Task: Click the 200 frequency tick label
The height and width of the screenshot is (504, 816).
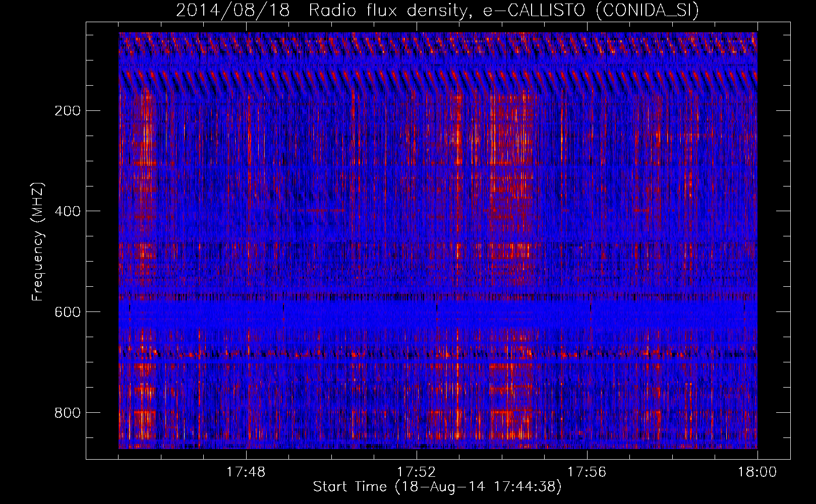Action: click(67, 110)
